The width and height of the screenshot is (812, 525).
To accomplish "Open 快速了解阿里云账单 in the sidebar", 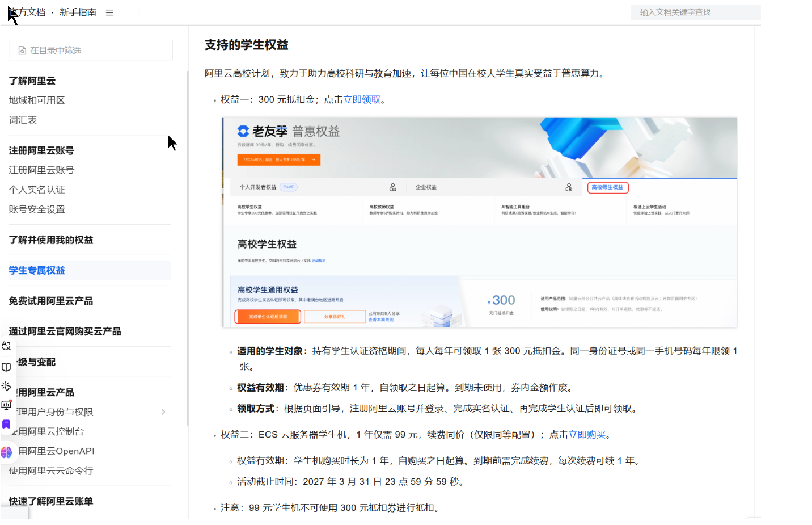I will click(51, 501).
